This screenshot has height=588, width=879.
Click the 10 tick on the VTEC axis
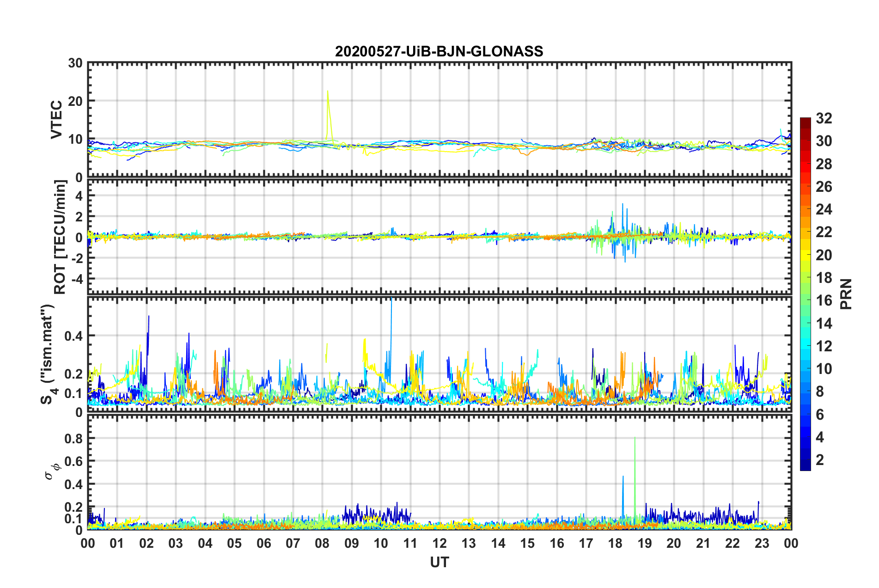click(x=75, y=140)
